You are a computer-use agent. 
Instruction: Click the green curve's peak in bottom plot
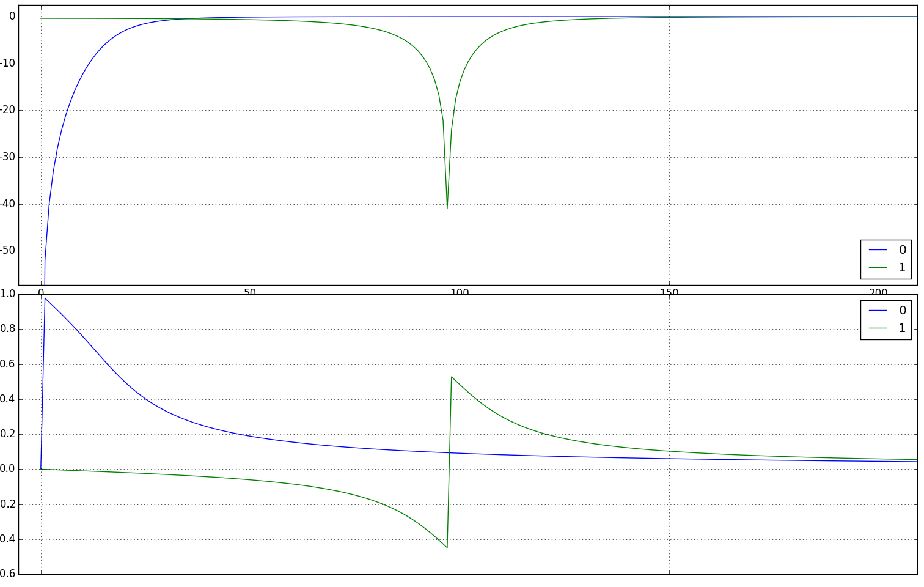452,377
